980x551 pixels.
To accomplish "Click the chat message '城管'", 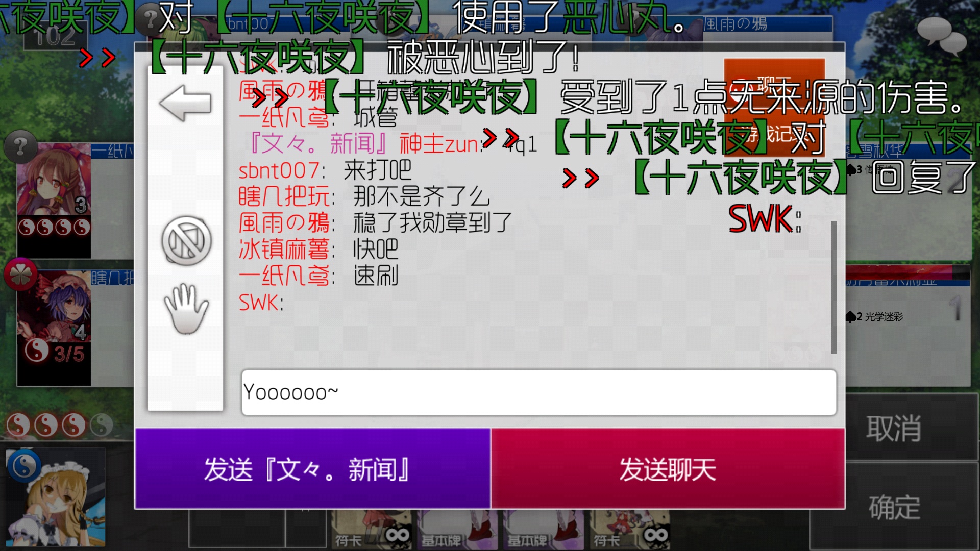I will (376, 118).
